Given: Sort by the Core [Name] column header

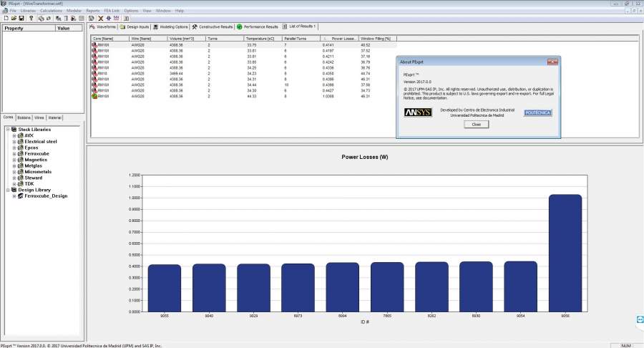Looking at the screenshot, I should (109, 39).
